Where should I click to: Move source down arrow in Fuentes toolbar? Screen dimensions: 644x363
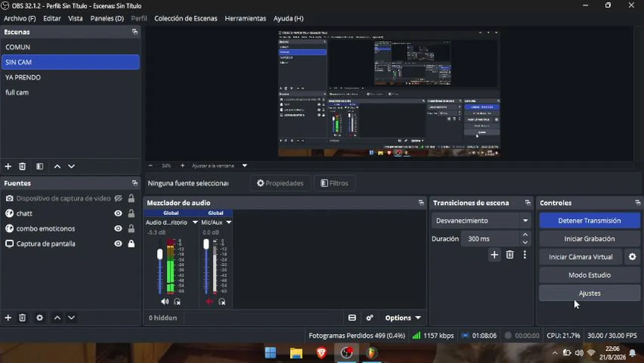72,318
